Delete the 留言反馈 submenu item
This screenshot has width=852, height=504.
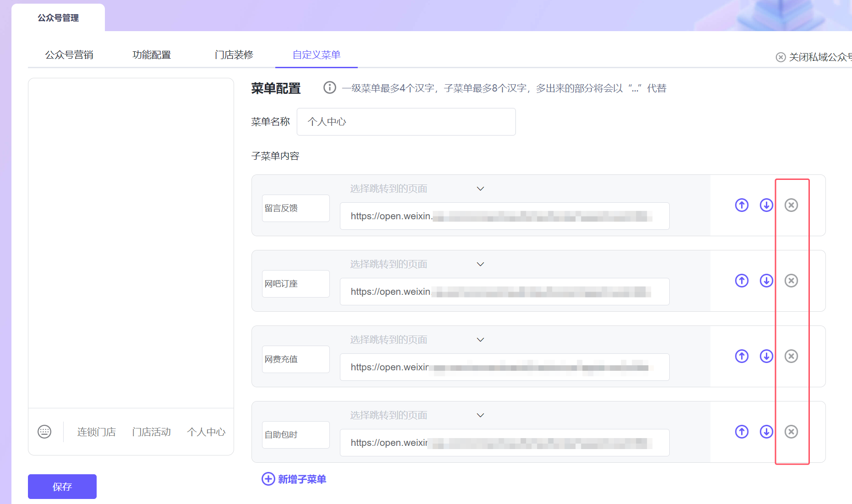coord(791,205)
